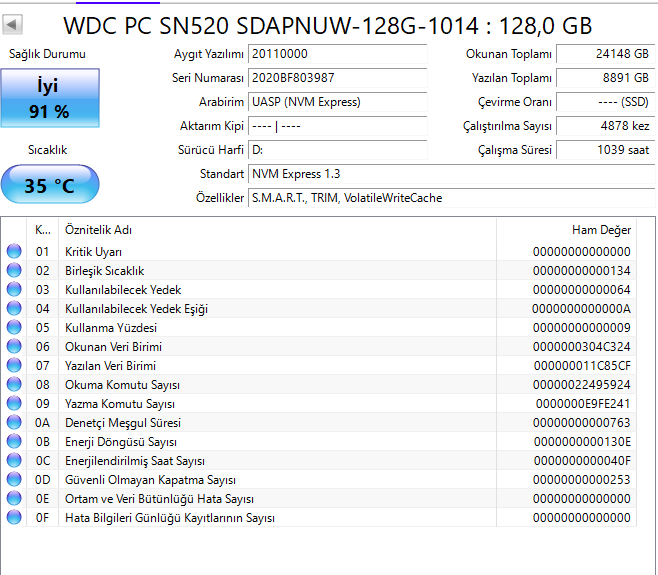Select the Güvenli Olmayan Kapatma Sayısı attribute name
658x575 pixels.
(150, 480)
